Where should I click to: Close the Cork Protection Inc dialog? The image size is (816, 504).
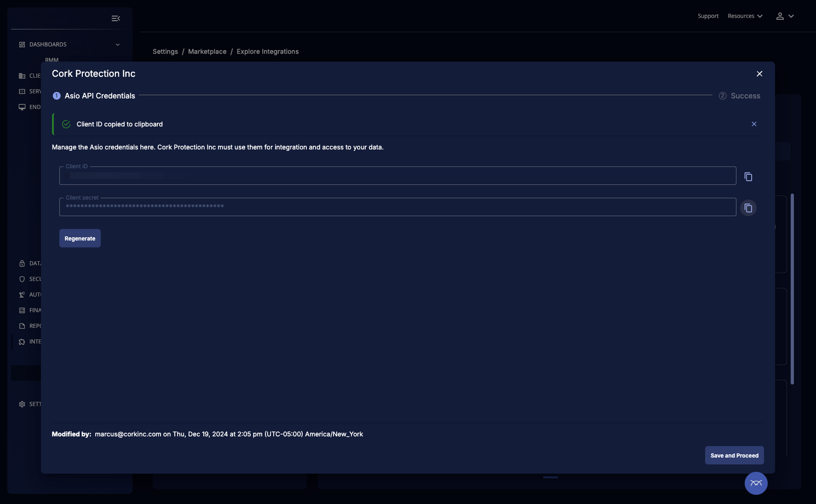pyautogui.click(x=759, y=74)
